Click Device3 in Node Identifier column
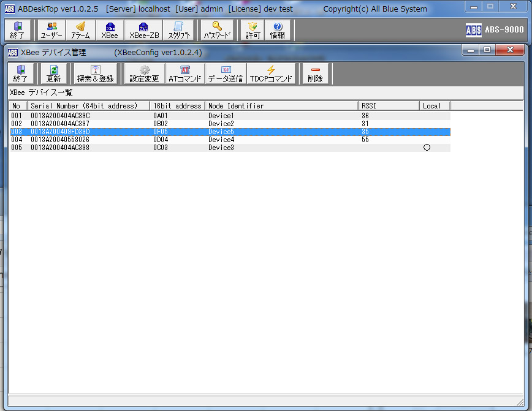 (x=221, y=148)
